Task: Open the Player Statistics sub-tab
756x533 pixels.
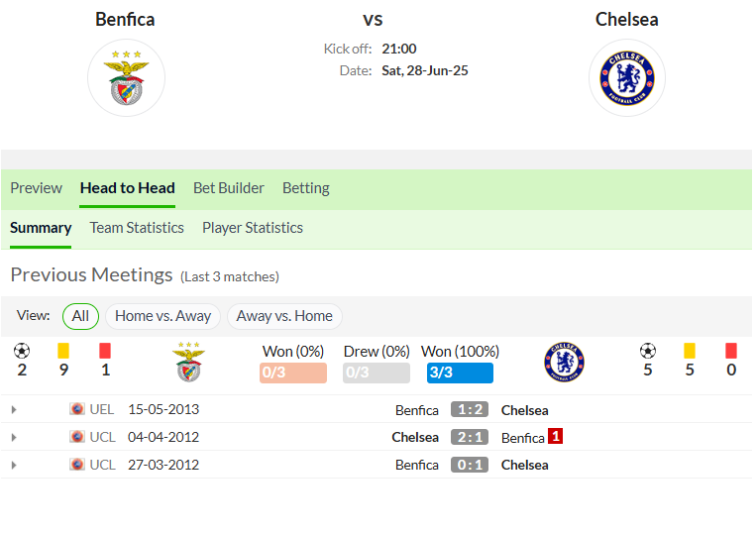Action: 253,228
